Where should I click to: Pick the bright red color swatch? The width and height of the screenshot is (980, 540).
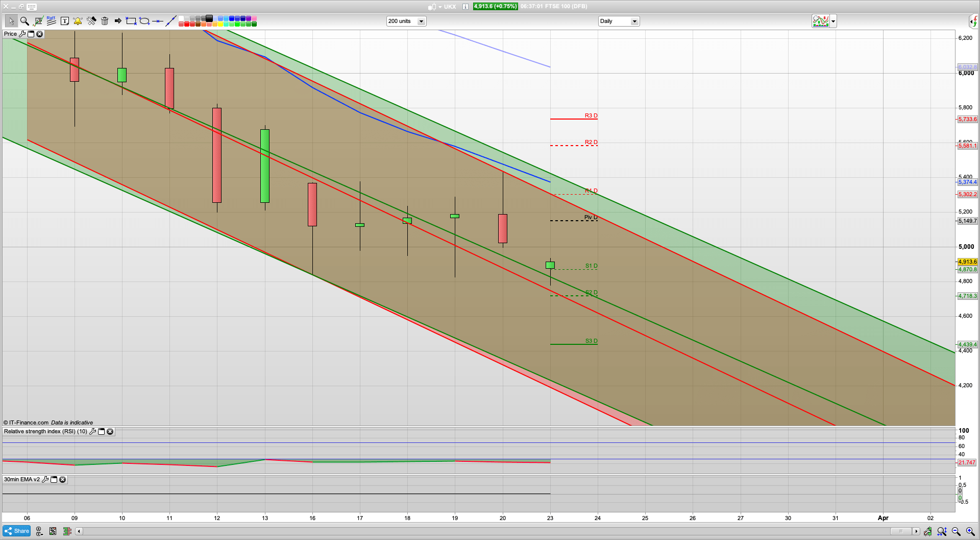187,24
